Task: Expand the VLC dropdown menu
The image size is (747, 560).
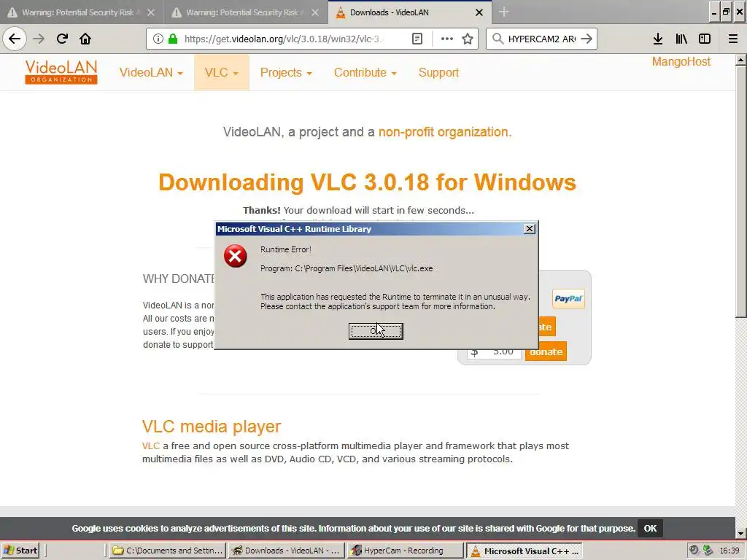Action: [x=222, y=72]
